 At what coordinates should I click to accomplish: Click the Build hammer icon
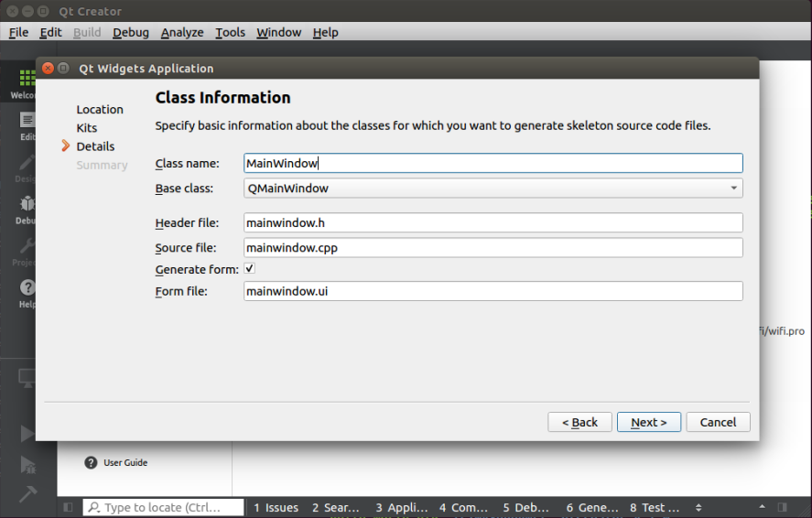pos(27,492)
